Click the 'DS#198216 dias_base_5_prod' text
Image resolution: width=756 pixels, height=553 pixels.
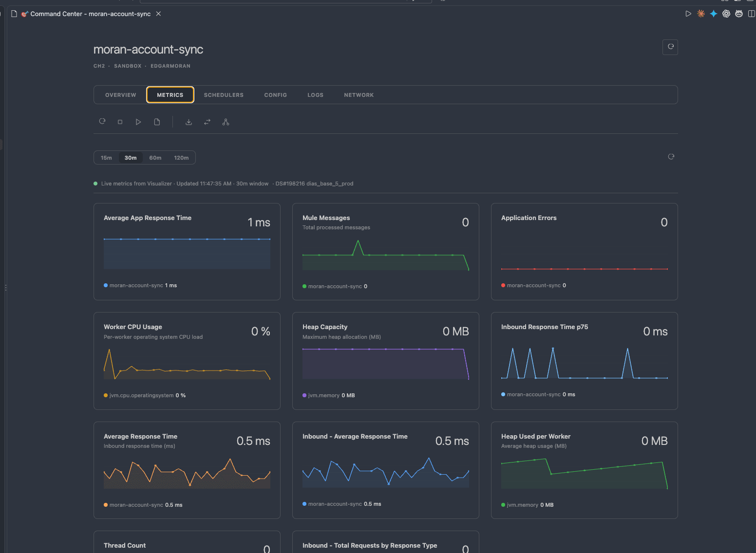[x=314, y=184]
